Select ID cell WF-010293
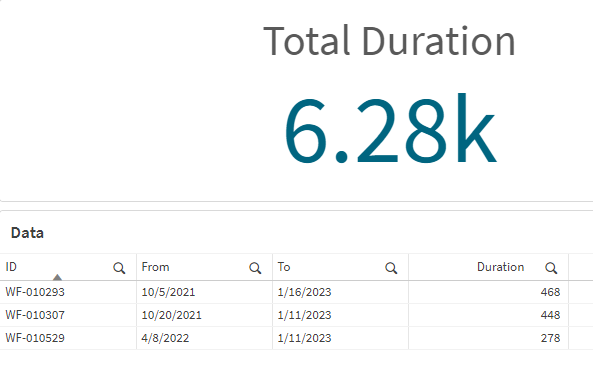The height and width of the screenshot is (369, 593). (35, 292)
